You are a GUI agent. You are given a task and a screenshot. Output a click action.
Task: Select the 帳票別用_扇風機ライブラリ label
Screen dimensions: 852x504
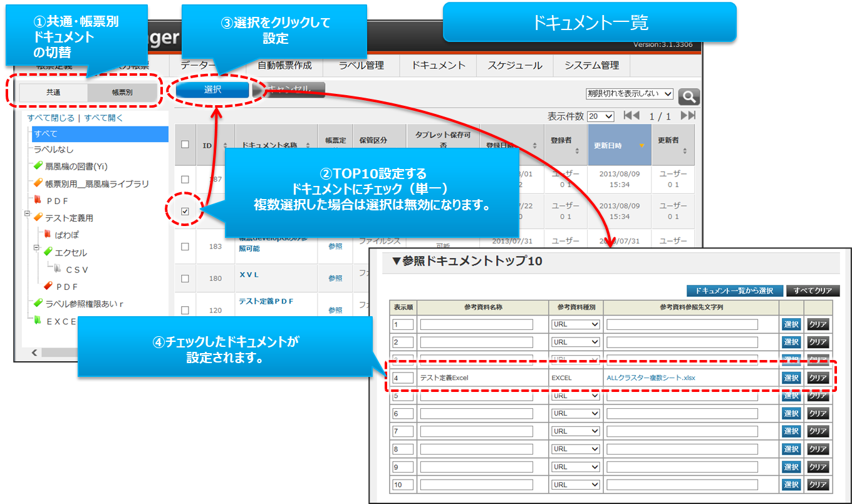click(96, 184)
